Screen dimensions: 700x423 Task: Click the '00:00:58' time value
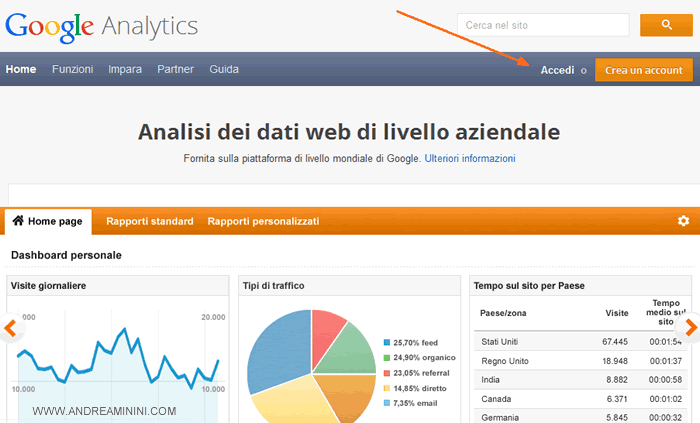point(666,380)
